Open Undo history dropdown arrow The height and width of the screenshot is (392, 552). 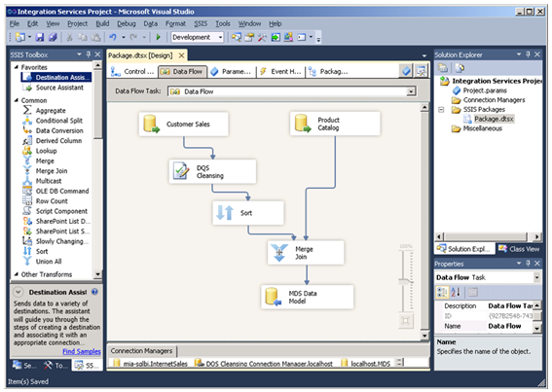pos(124,37)
